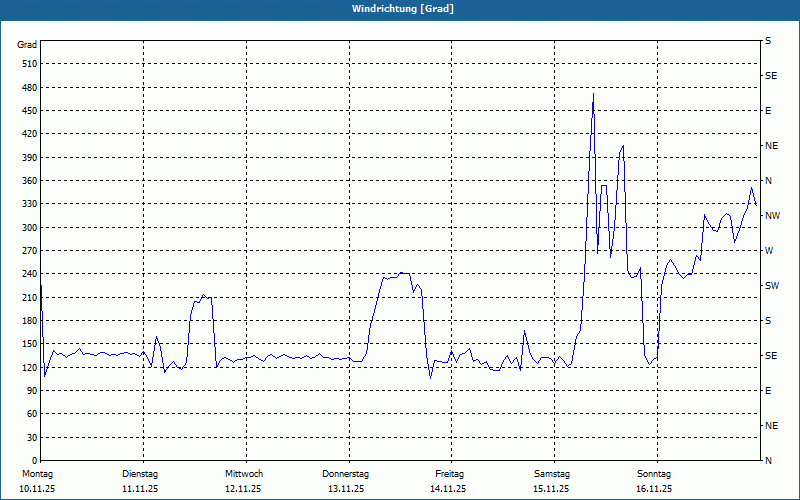Viewport: 800px width, 500px height.
Task: Click the 13.11.25 date label
Action: point(346,489)
